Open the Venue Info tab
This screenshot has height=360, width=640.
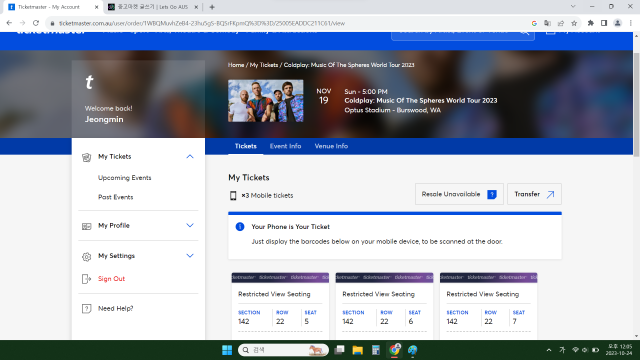coord(331,146)
